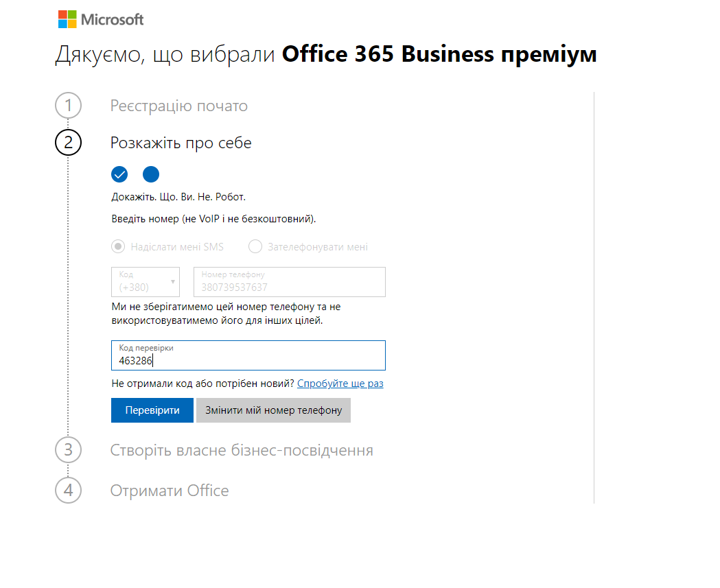Click step 3 circle for business ID
The width and height of the screenshot is (720, 588).
pyautogui.click(x=69, y=450)
